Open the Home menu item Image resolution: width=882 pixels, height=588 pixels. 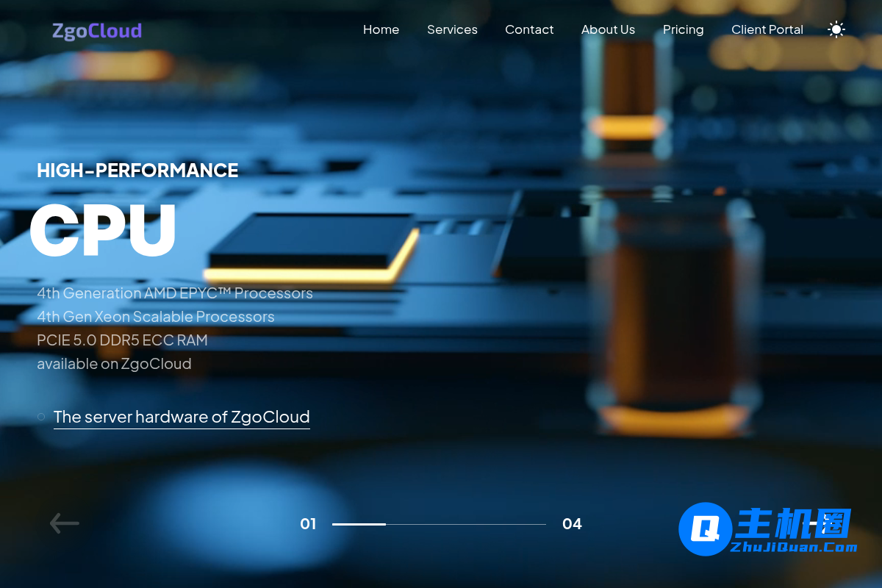(x=381, y=29)
